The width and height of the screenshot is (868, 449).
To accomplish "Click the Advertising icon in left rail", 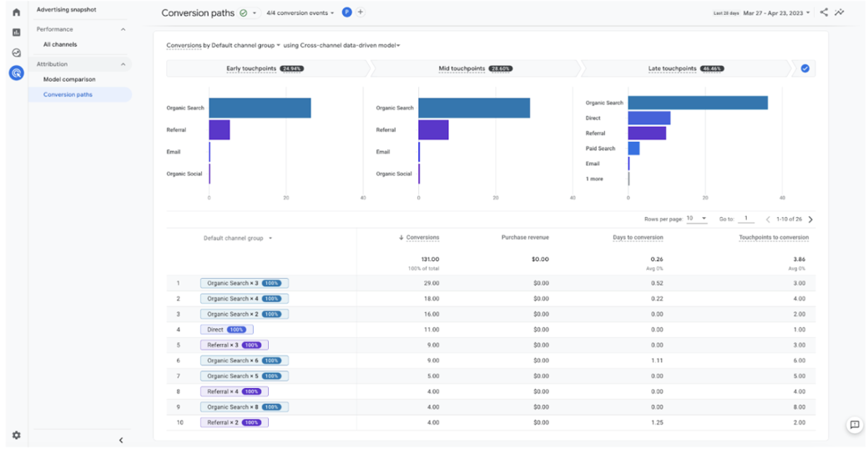I will click(16, 73).
